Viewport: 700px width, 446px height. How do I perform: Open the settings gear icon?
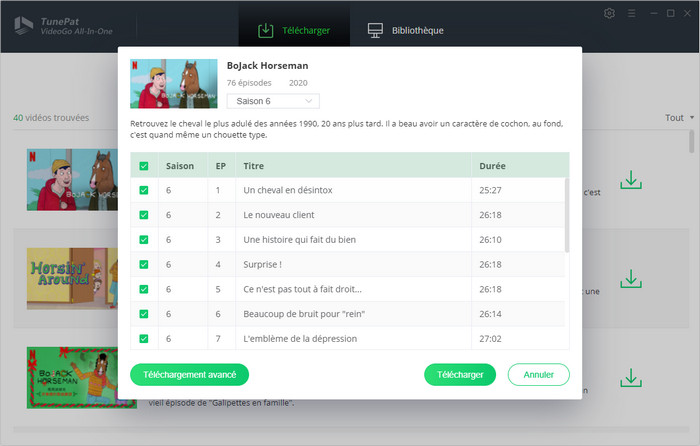pyautogui.click(x=609, y=13)
